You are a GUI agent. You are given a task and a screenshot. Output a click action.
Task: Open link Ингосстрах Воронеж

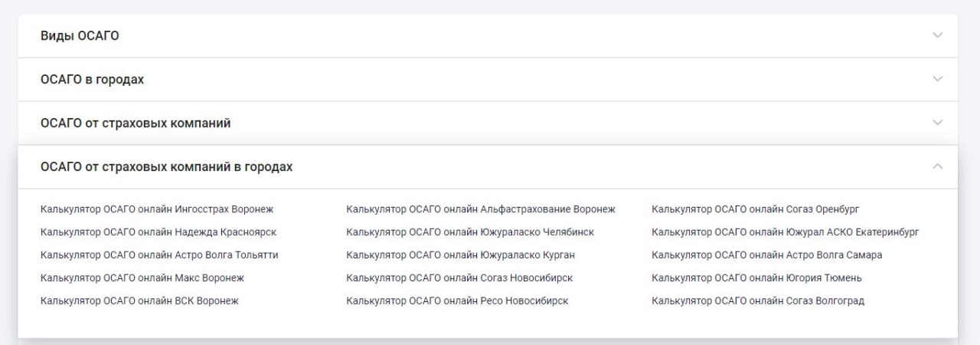pyautogui.click(x=157, y=209)
